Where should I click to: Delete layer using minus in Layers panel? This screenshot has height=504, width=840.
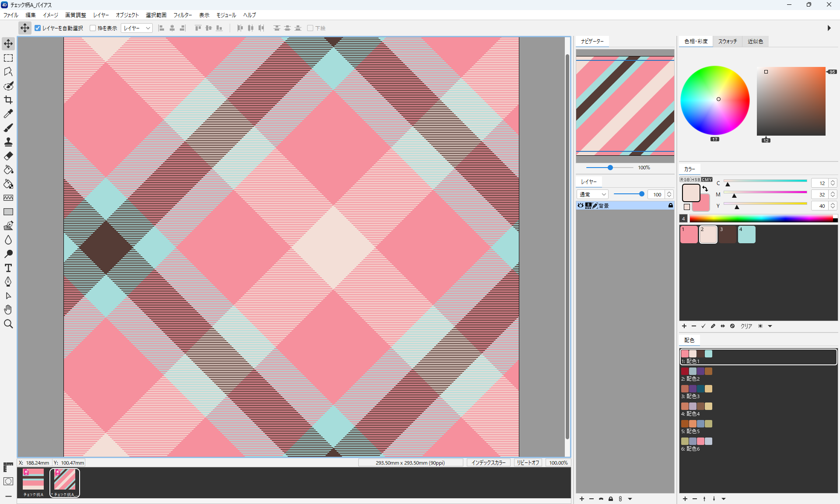591,499
